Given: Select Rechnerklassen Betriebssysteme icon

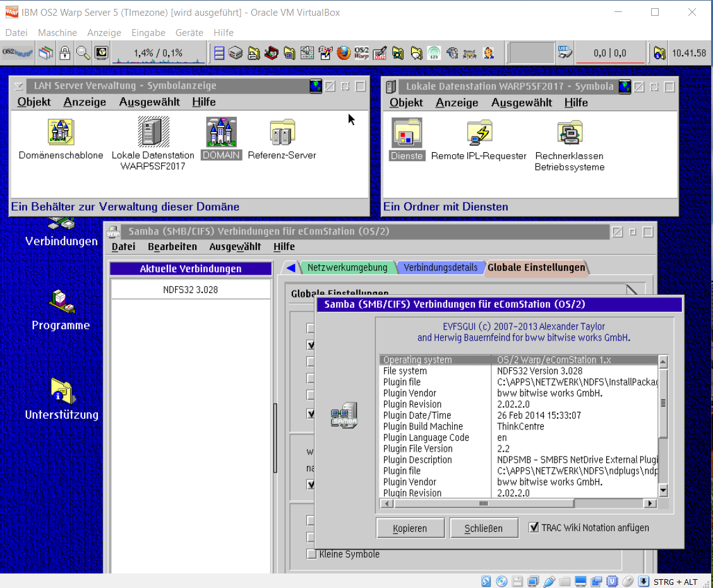Looking at the screenshot, I should 570,133.
